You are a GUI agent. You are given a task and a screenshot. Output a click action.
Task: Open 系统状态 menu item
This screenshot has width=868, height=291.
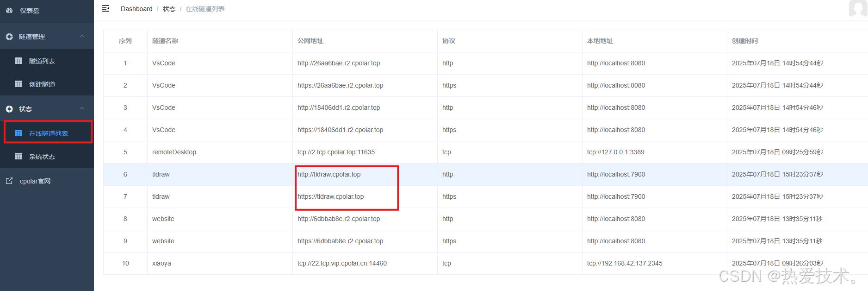coord(47,156)
